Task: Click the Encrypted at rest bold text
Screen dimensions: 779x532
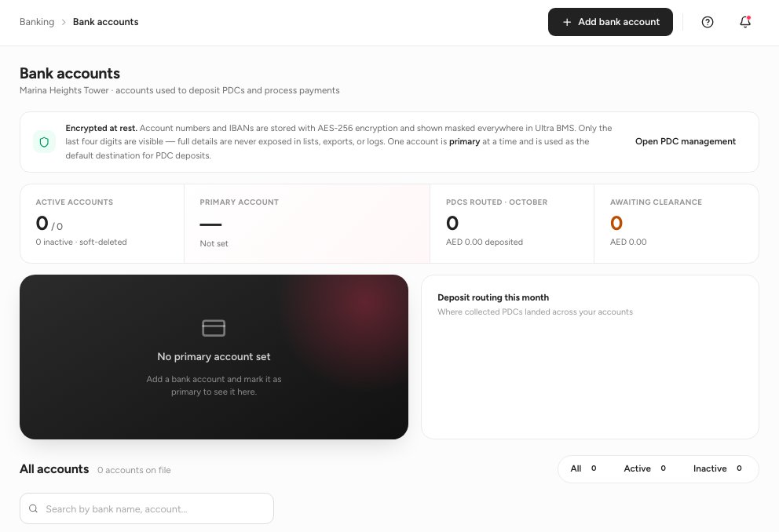Action: pyautogui.click(x=101, y=128)
